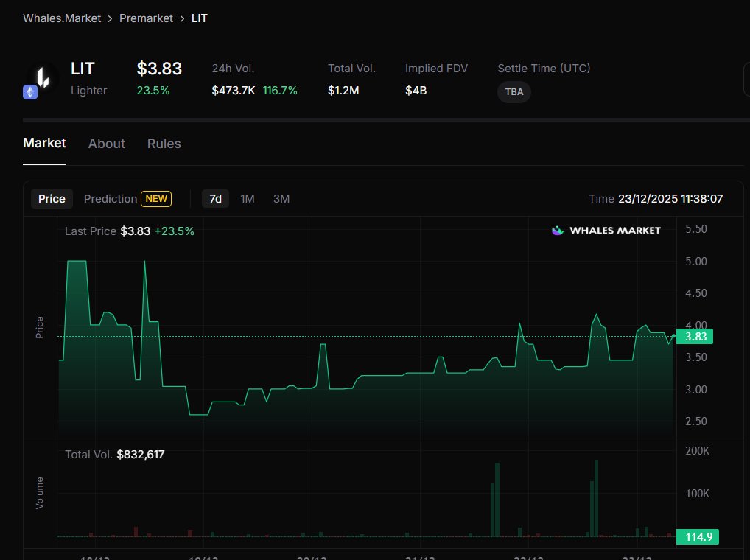Select the Price chart mode
Viewport: 750px width, 560px height.
[52, 198]
